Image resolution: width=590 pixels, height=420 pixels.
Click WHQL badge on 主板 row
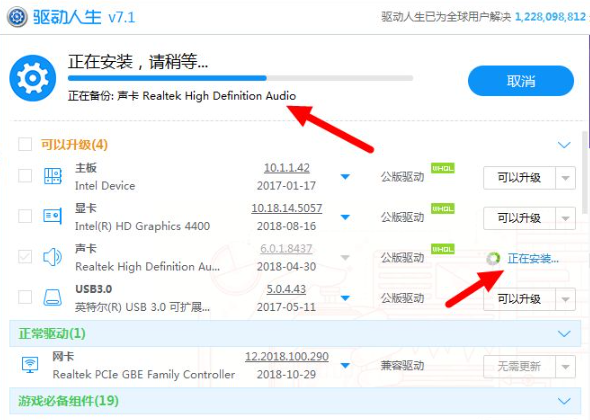(x=442, y=168)
